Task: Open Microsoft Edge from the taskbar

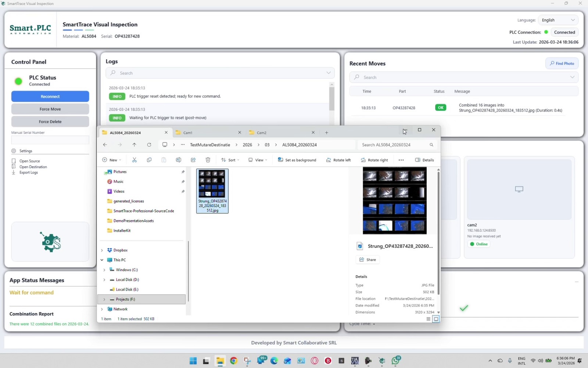Action: coord(274,361)
